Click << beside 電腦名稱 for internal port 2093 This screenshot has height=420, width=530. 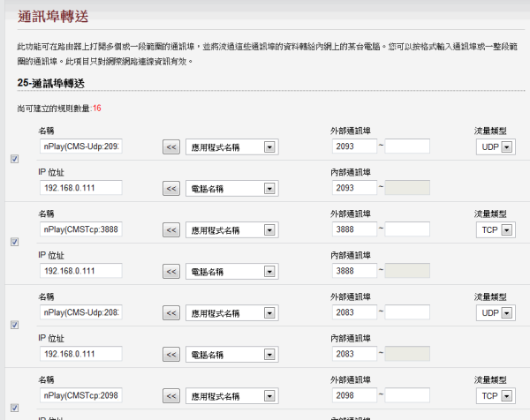(171, 189)
